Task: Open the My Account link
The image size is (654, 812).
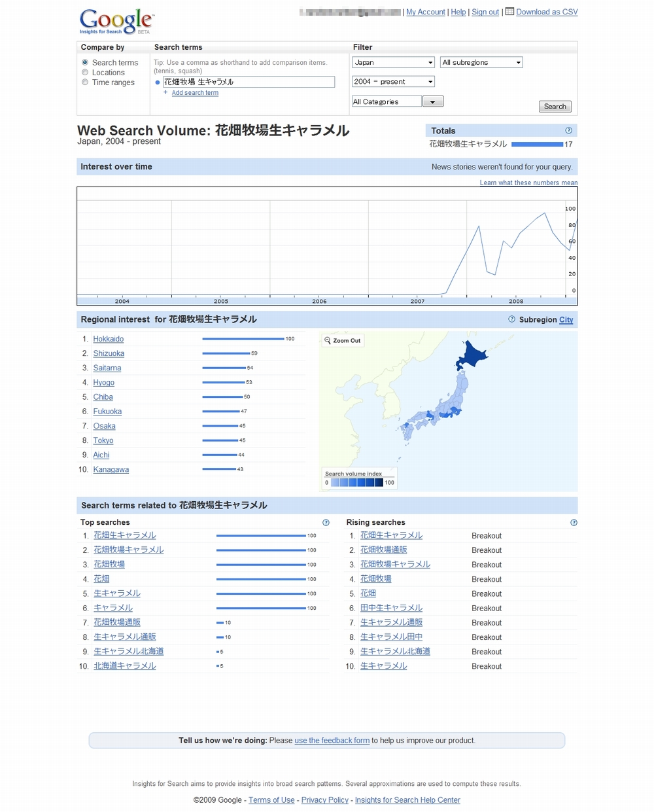Action: [426, 12]
